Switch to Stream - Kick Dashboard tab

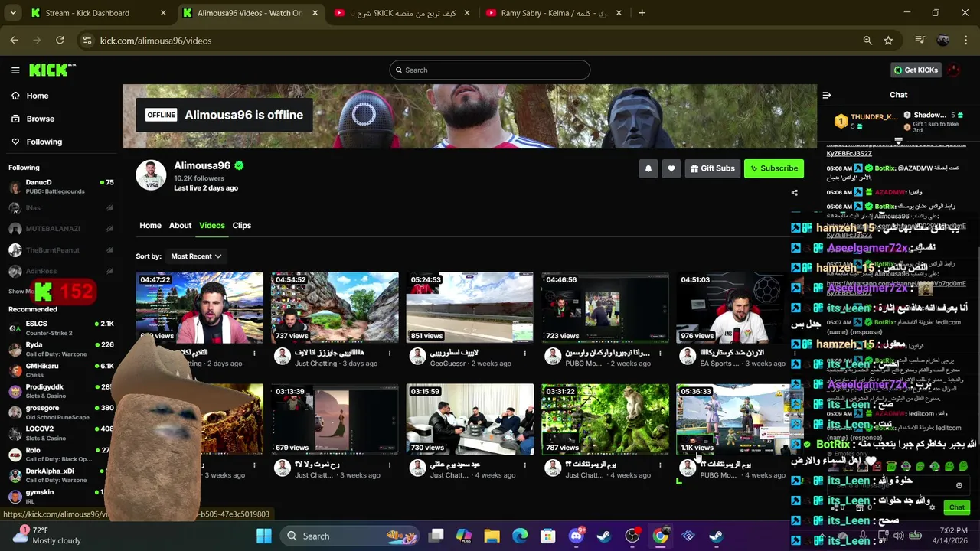coord(98,13)
